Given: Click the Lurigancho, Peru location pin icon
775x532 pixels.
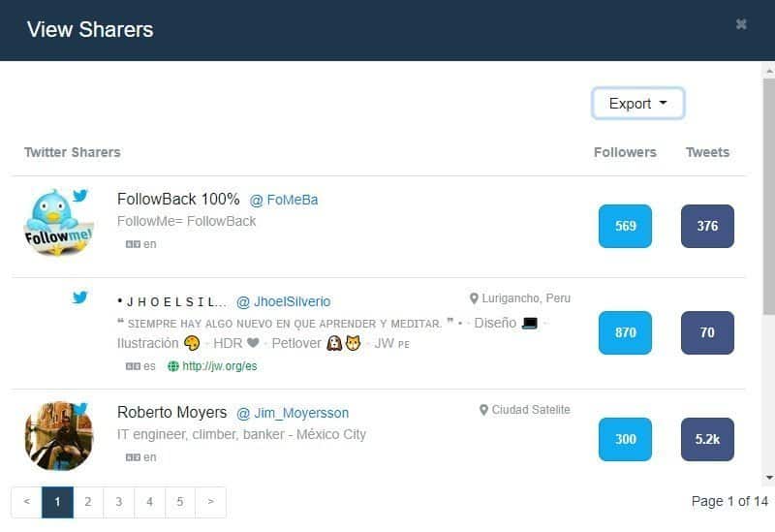Looking at the screenshot, I should click(474, 298).
